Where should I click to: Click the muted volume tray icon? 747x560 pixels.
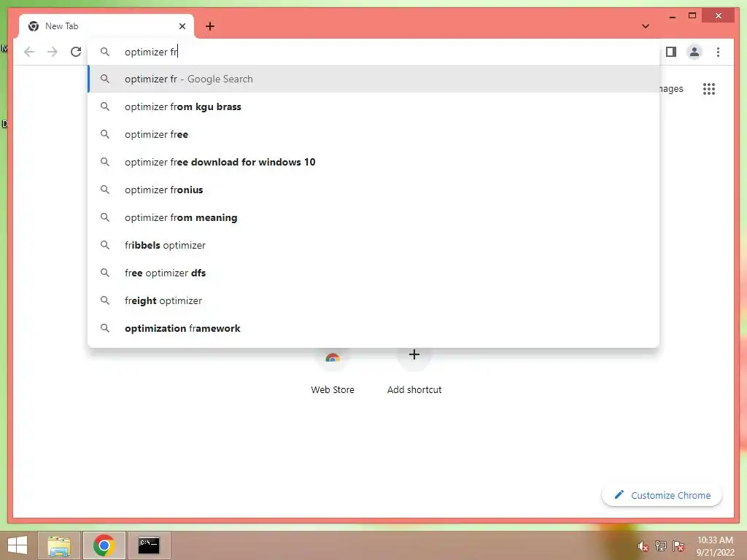click(643, 546)
